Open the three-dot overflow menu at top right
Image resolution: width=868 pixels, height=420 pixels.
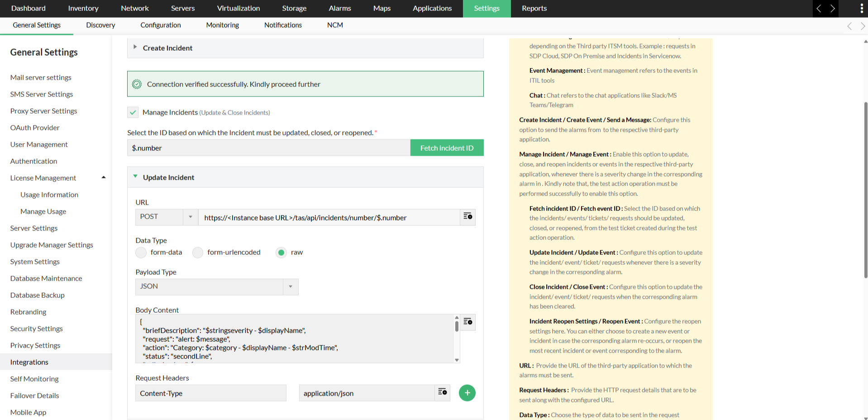(x=861, y=8)
